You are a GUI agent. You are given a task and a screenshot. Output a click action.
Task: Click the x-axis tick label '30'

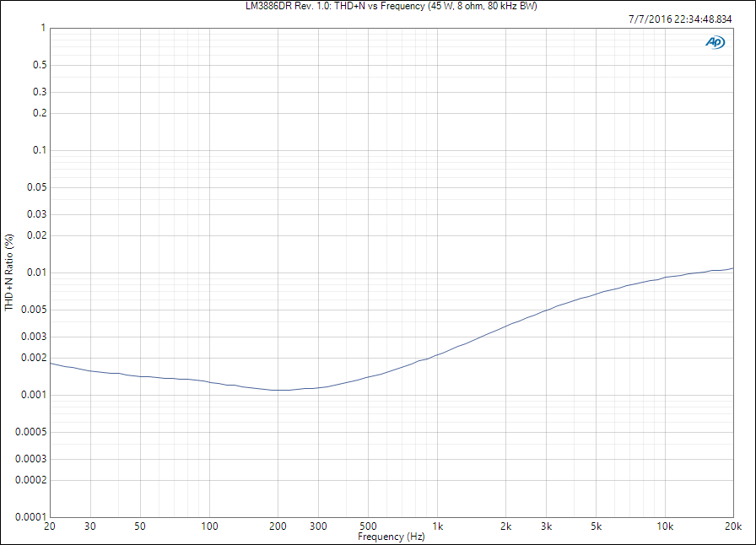90,526
